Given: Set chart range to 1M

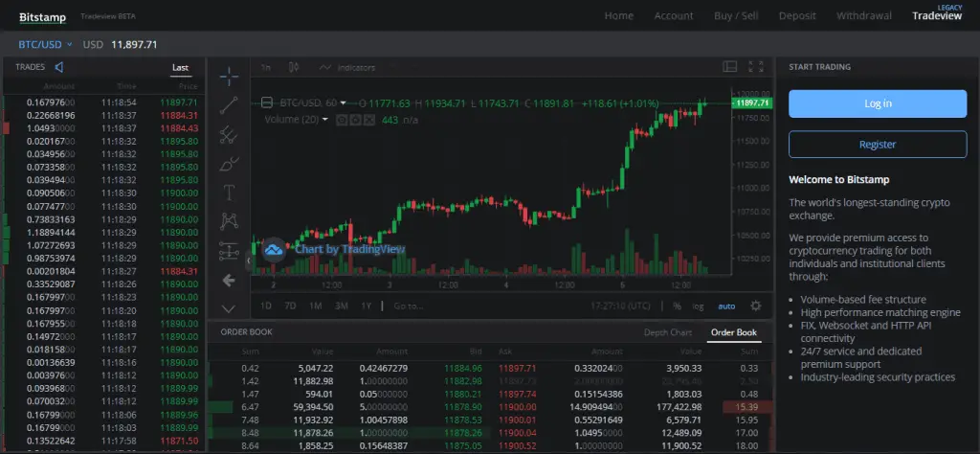Looking at the screenshot, I should coord(316,306).
